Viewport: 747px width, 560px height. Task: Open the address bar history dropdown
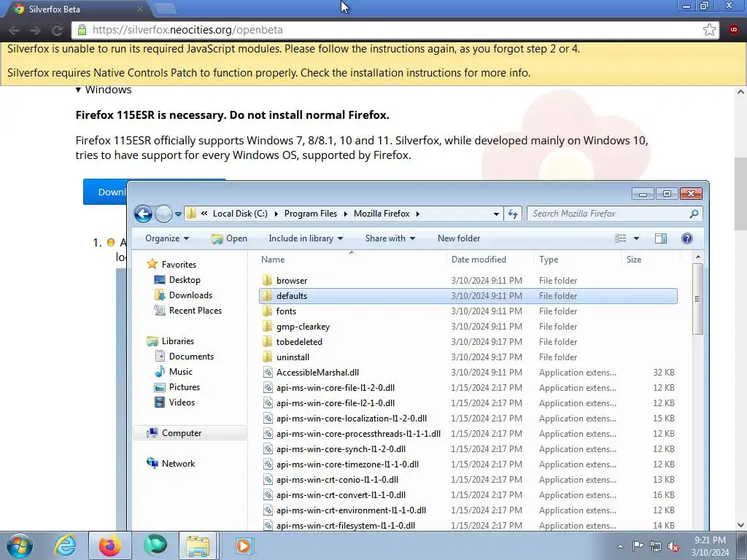(x=496, y=214)
